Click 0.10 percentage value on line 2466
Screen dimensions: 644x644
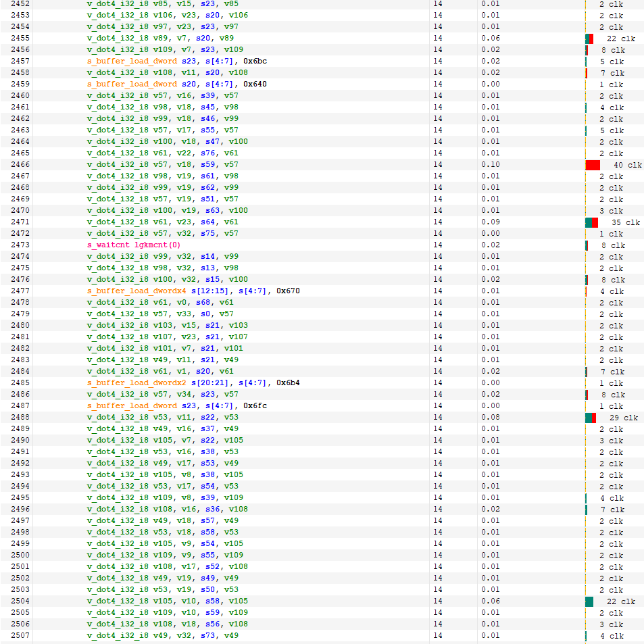coord(491,165)
